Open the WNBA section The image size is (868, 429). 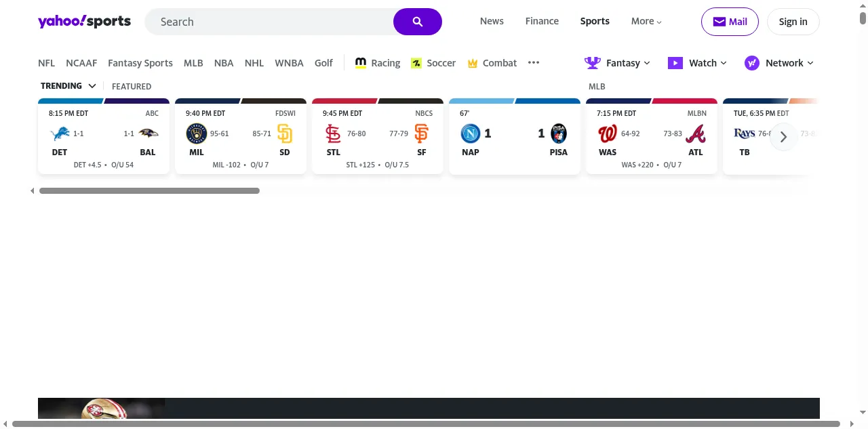pyautogui.click(x=289, y=63)
